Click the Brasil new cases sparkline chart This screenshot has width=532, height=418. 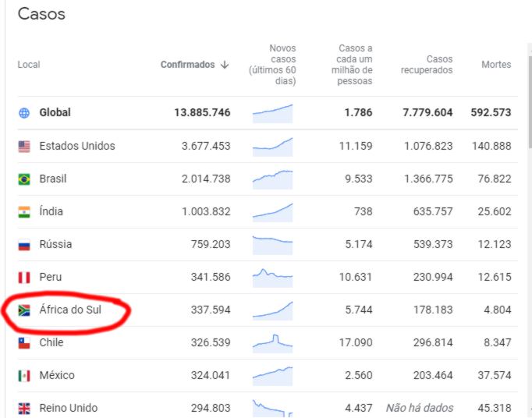coord(272,179)
